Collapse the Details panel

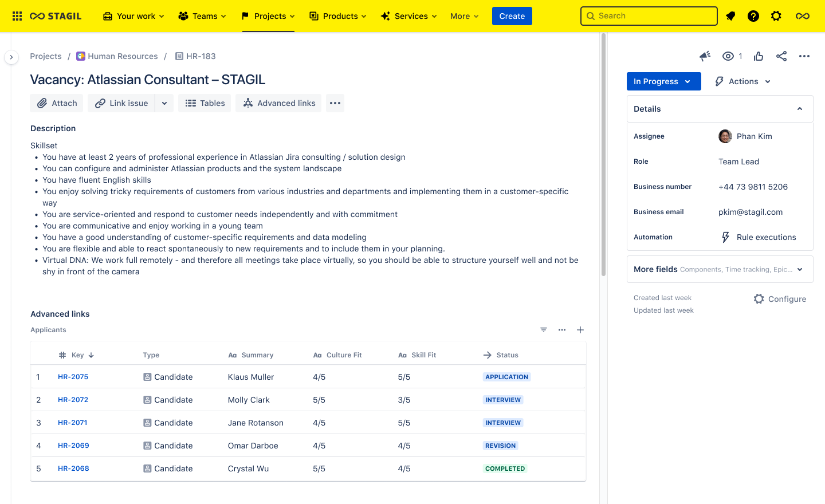point(800,109)
